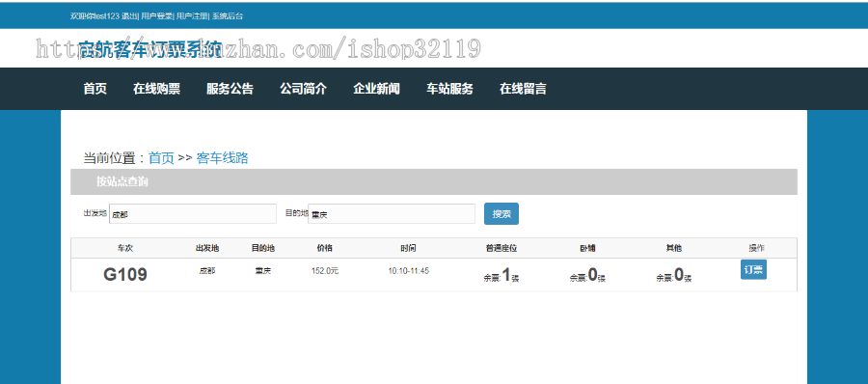Click the 152.0元 price cell

click(325, 271)
